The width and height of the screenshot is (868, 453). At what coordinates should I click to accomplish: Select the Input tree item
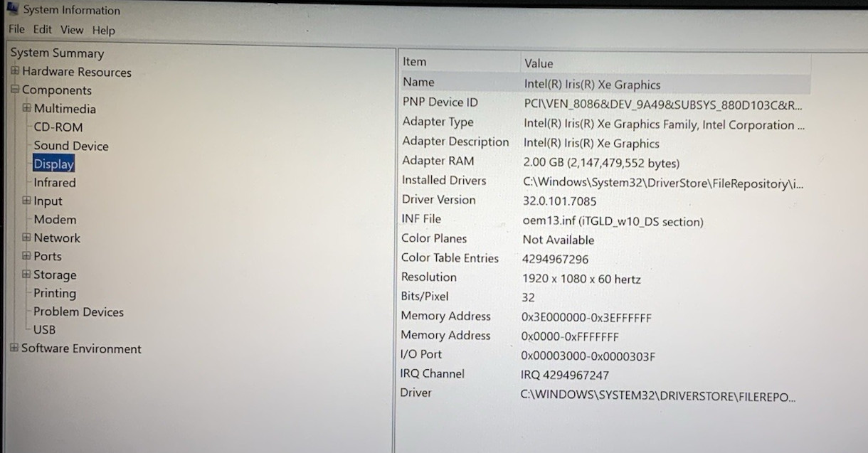click(x=48, y=201)
